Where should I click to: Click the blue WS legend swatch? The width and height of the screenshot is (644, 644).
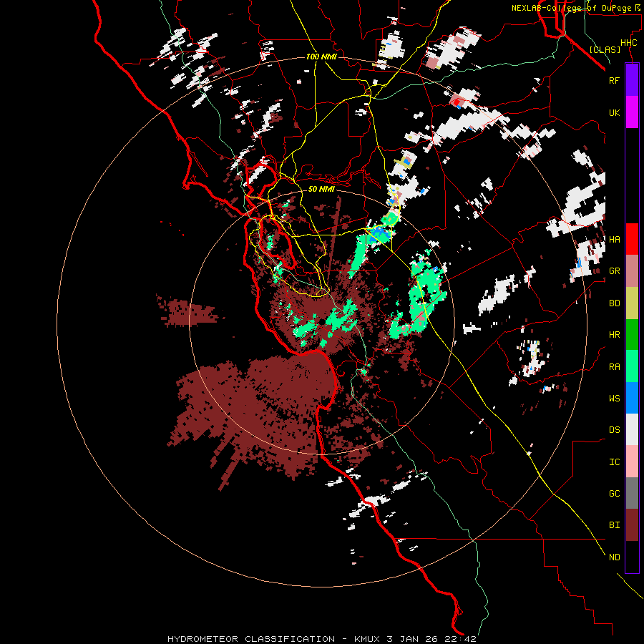pyautogui.click(x=632, y=398)
